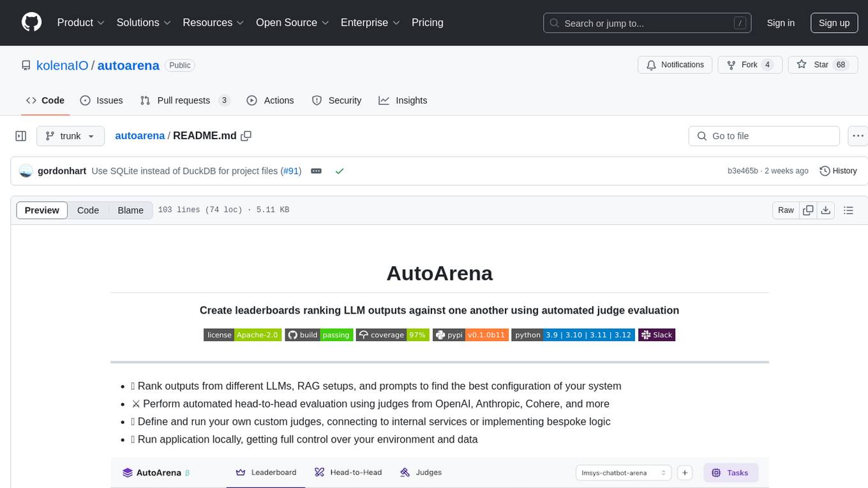Focus the Search or jump to field
This screenshot has height=488, width=868.
(x=648, y=23)
